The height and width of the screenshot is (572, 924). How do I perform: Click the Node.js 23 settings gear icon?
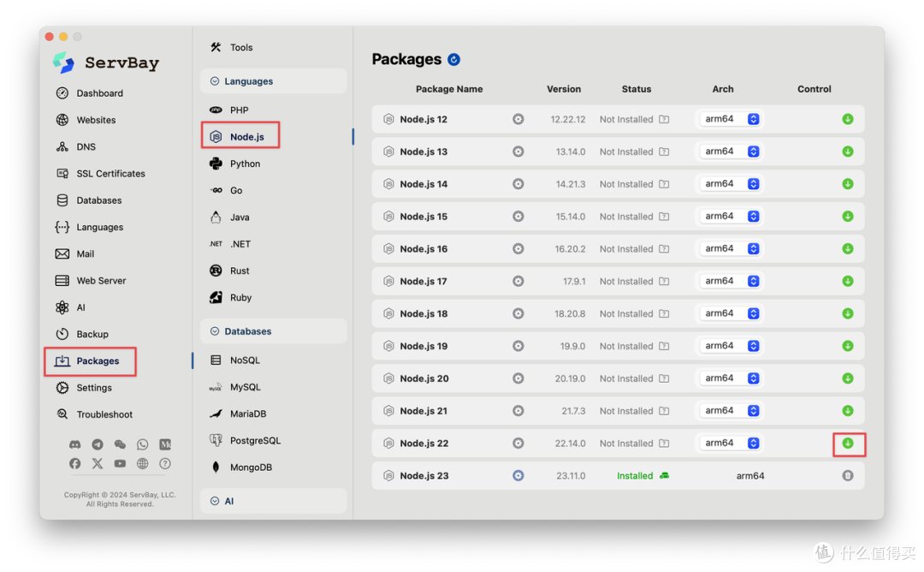pyautogui.click(x=518, y=476)
